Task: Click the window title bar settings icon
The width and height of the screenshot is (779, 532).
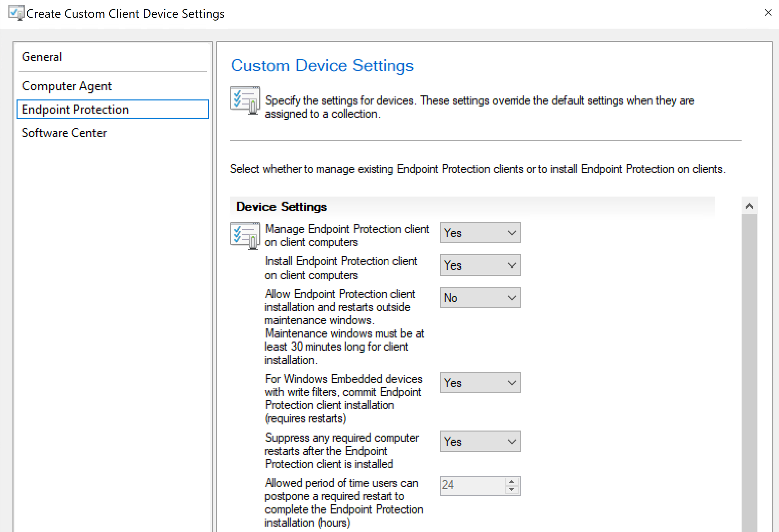Action: coord(16,13)
